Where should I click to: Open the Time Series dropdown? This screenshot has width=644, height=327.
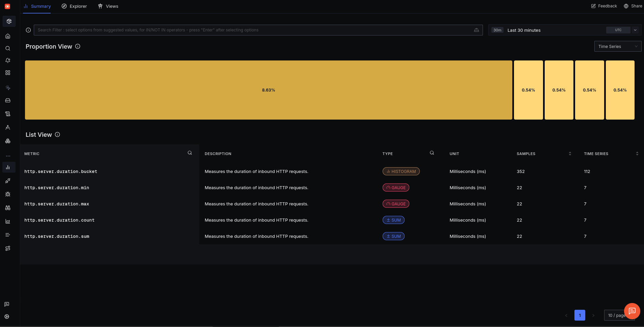pos(617,47)
